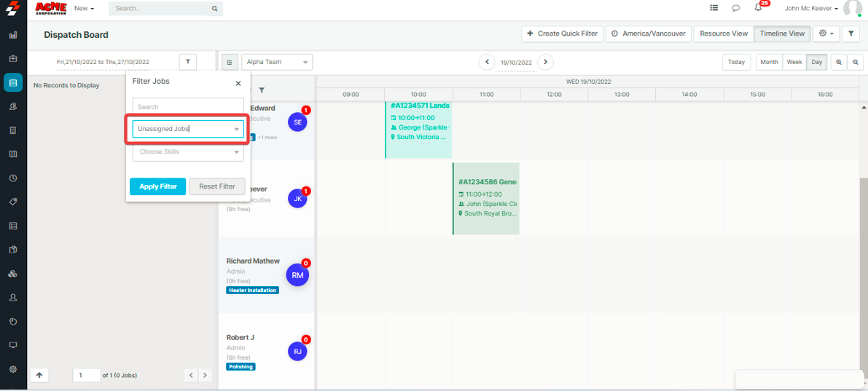Click the user profile avatar at top right
This screenshot has height=391, width=868.
point(853,8)
